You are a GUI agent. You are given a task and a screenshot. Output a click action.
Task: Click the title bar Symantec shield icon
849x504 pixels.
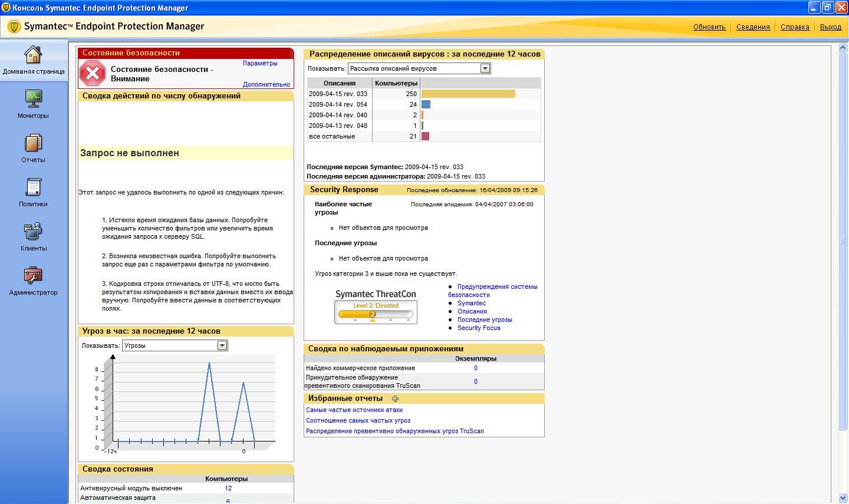6,8
